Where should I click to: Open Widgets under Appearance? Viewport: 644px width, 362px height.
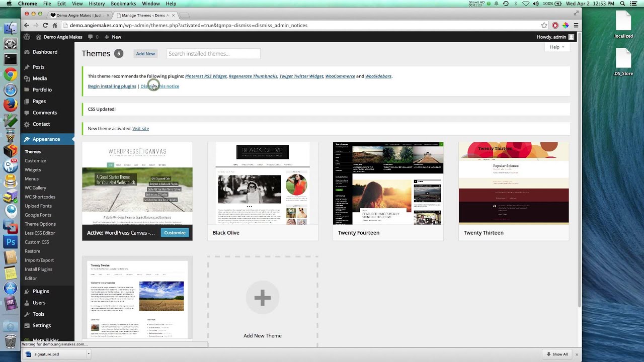click(33, 170)
